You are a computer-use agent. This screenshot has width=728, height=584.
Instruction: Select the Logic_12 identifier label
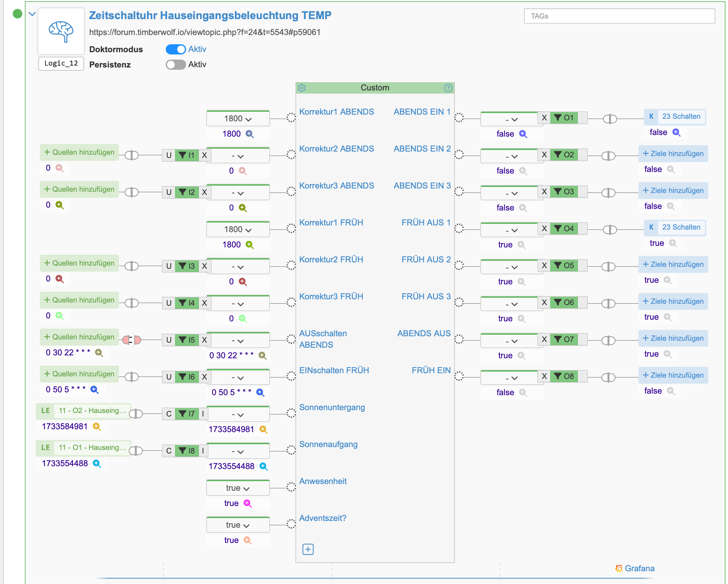61,63
